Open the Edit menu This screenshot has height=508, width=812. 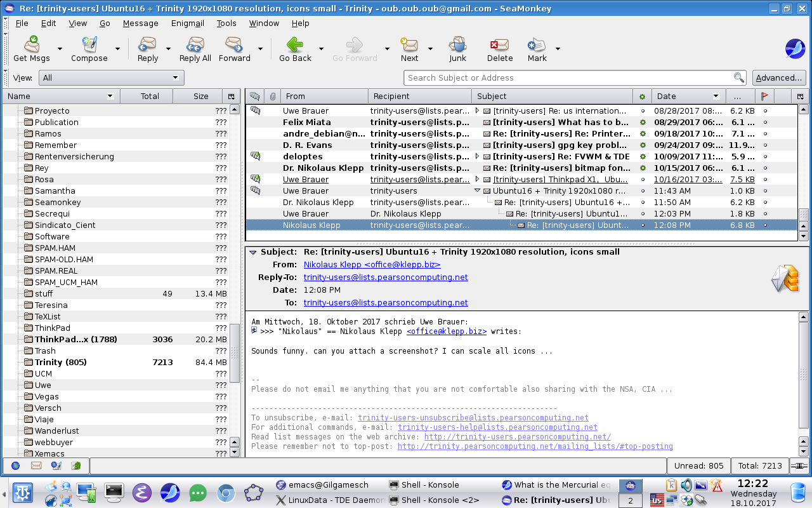pyautogui.click(x=48, y=23)
